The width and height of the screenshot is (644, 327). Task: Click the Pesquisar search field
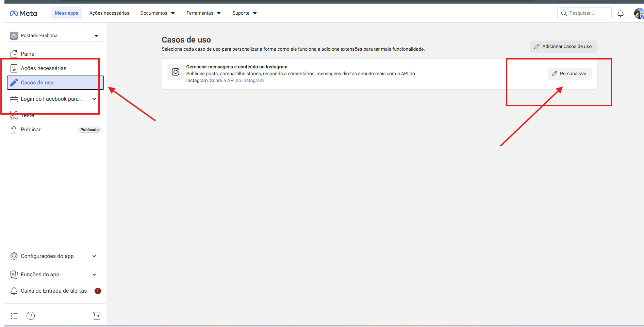coord(584,13)
